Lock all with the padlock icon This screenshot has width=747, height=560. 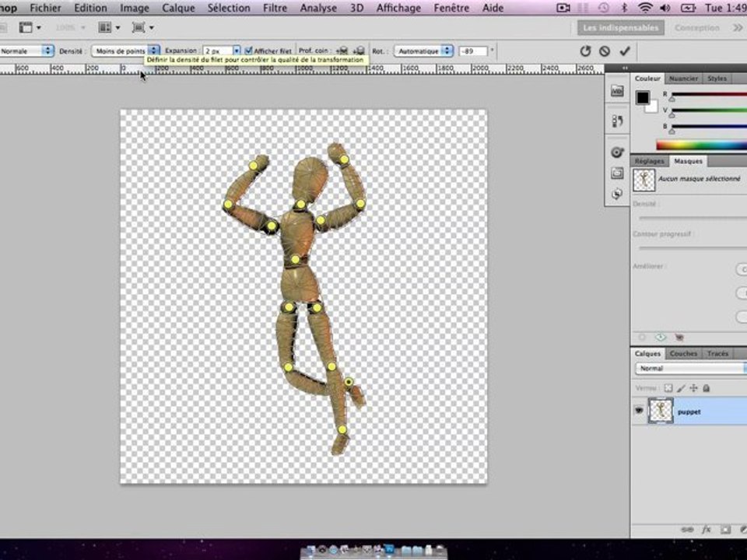(x=707, y=388)
